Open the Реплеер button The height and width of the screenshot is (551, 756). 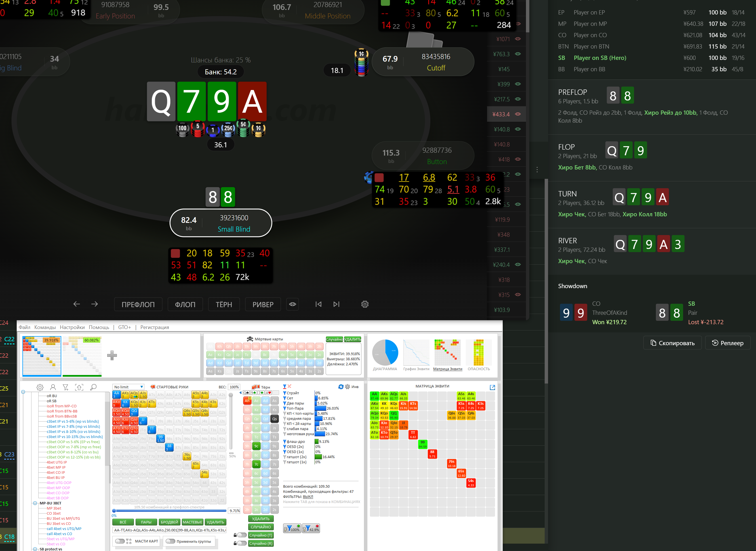tap(728, 343)
